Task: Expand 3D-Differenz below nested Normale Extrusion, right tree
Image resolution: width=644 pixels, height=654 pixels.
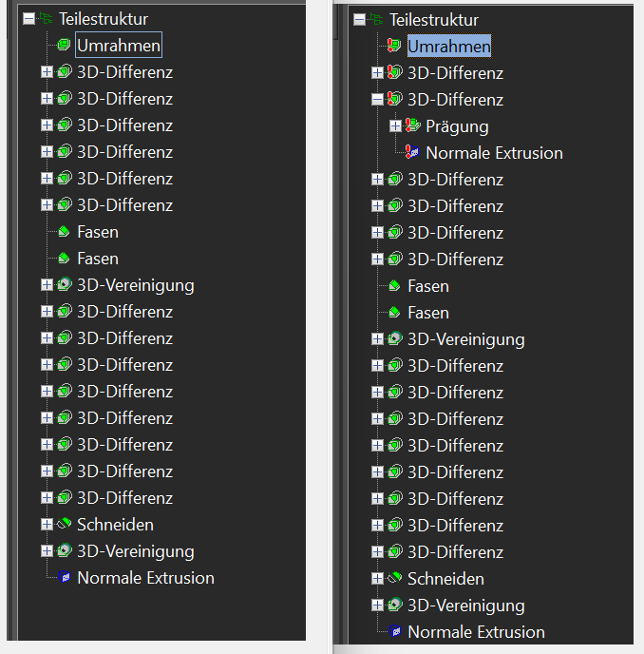Action: click(378, 180)
